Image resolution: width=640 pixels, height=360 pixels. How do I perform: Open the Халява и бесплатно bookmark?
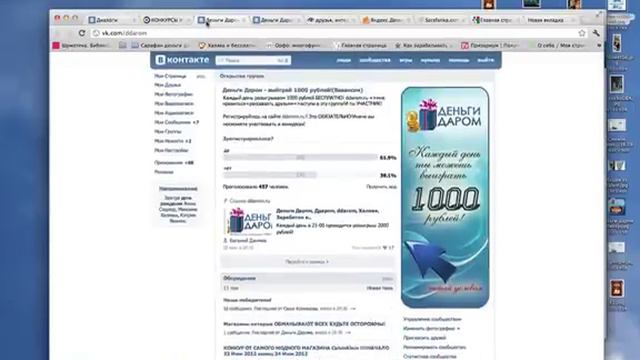[x=227, y=46]
